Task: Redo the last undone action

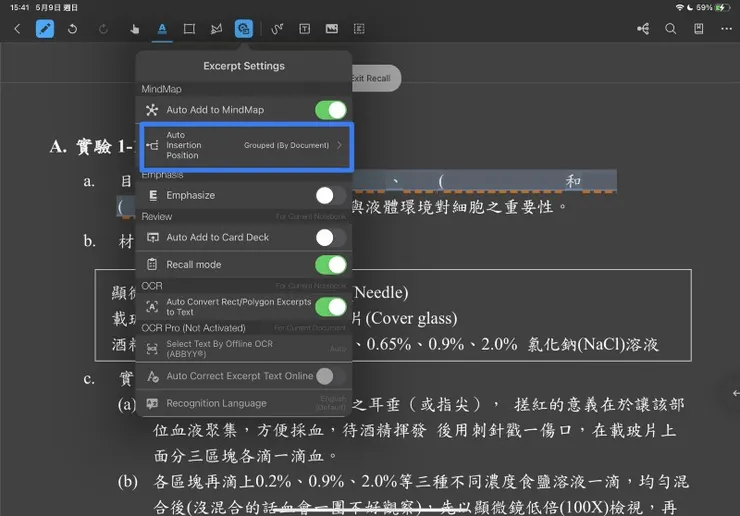Action: (x=103, y=29)
